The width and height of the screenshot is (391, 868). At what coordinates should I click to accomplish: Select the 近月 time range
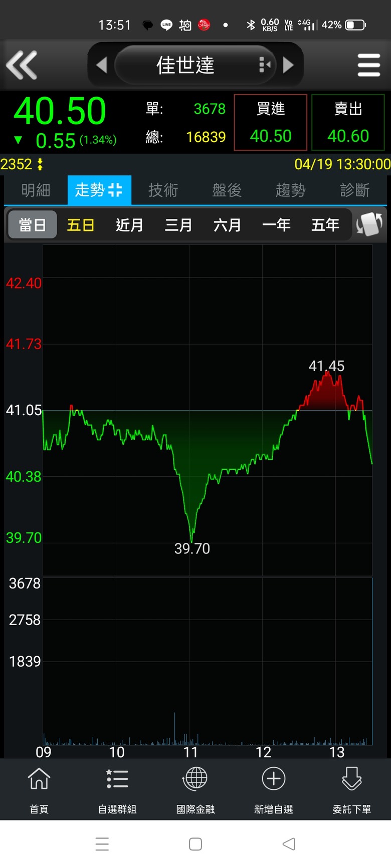pos(130,225)
